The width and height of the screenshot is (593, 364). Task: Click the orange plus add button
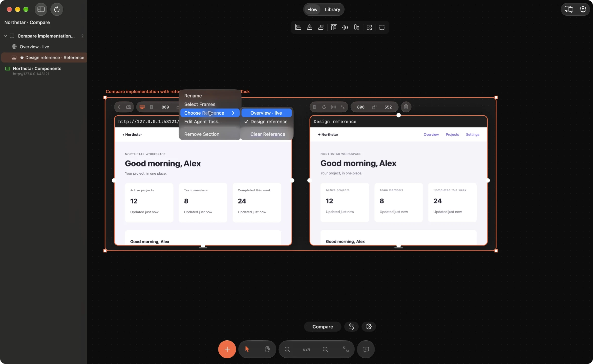227,349
